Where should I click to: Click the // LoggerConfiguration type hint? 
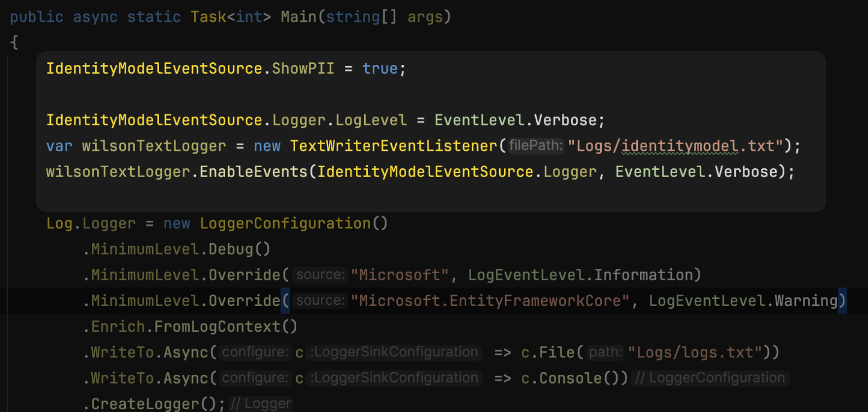pos(710,378)
